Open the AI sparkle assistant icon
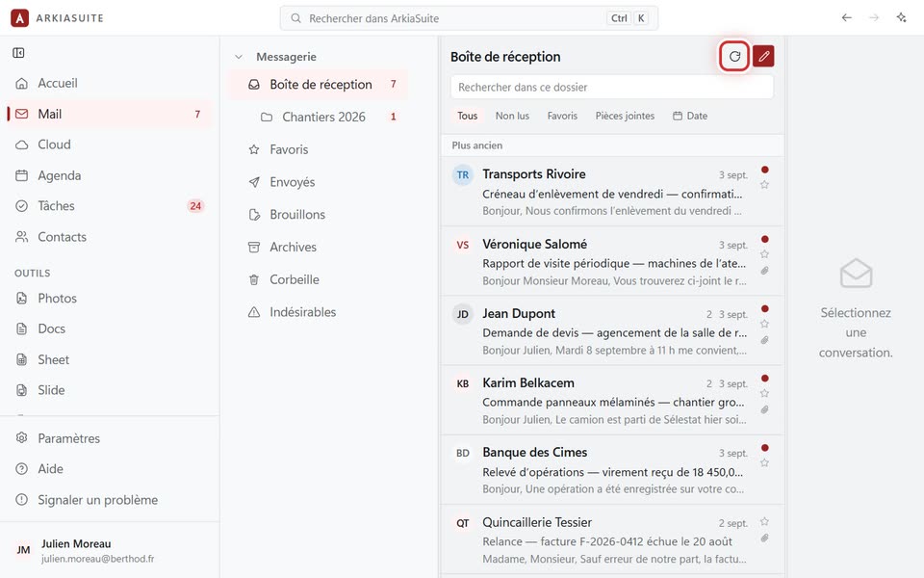 coord(901,17)
